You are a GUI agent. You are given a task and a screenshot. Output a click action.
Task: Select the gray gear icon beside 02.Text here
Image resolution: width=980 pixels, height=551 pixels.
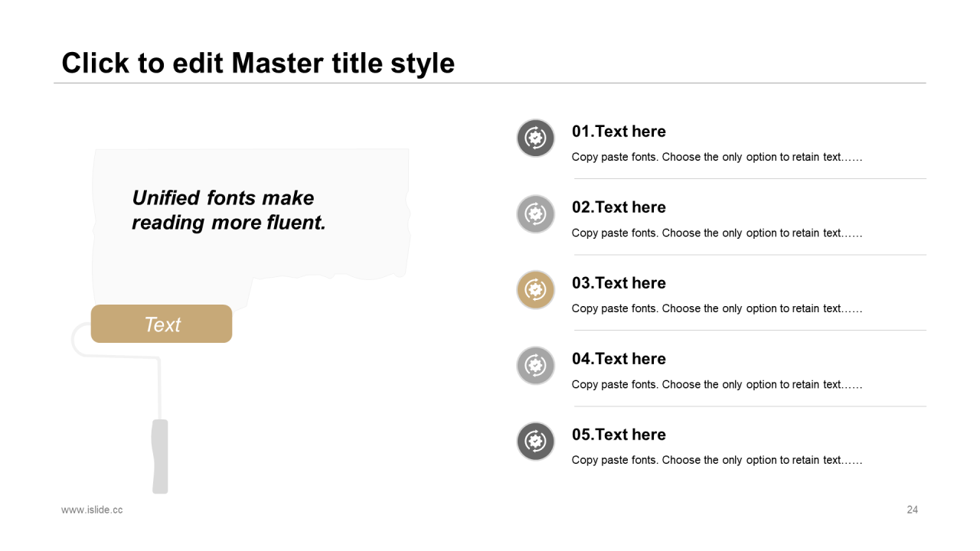pyautogui.click(x=535, y=214)
